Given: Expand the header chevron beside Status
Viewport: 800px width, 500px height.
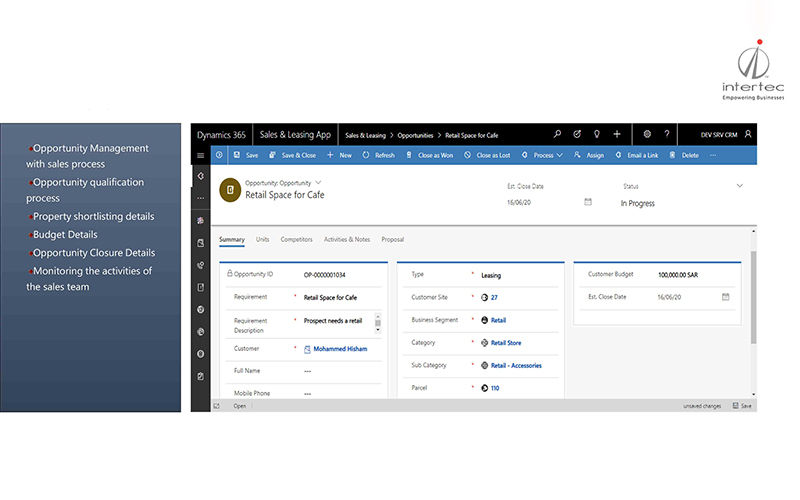Looking at the screenshot, I should (x=739, y=186).
